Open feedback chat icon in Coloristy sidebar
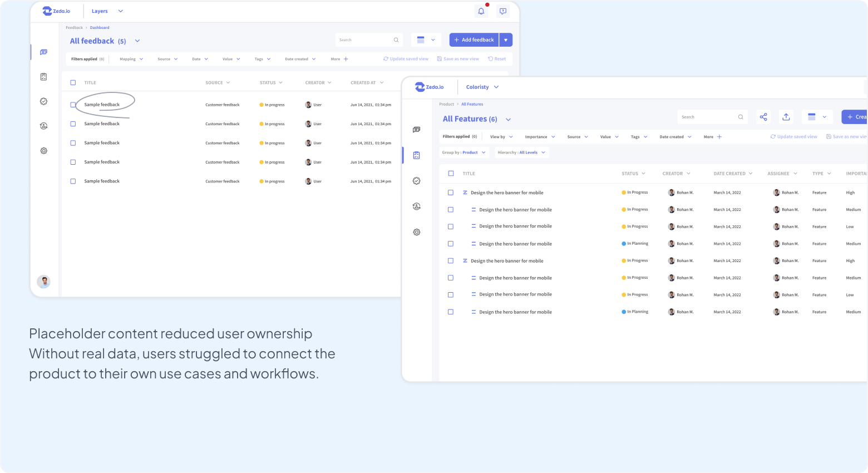 [416, 130]
